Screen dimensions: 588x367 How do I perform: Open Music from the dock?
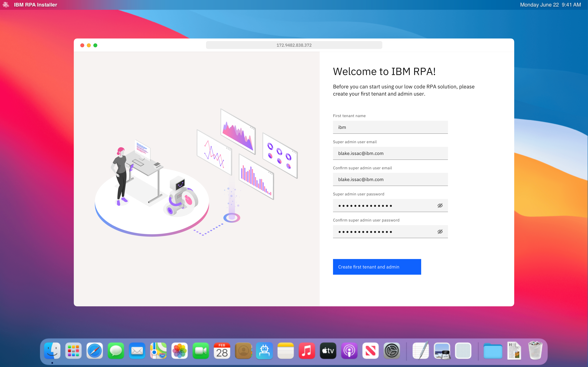[x=307, y=351]
